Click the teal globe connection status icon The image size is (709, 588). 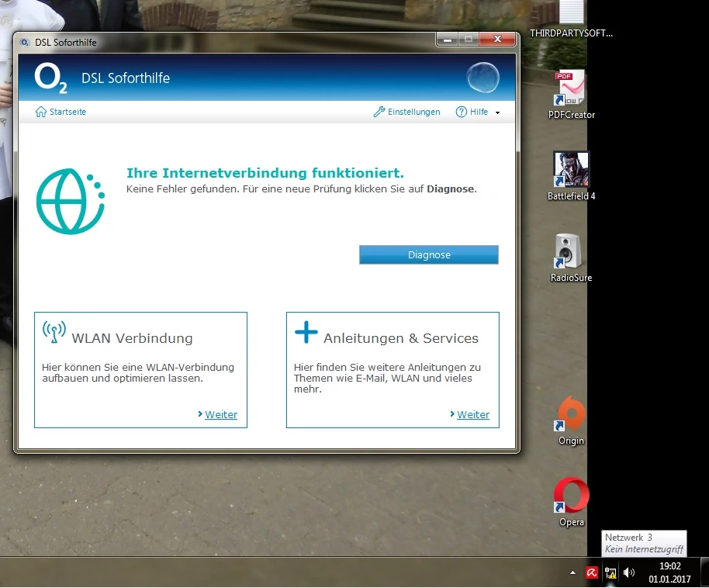[71, 201]
